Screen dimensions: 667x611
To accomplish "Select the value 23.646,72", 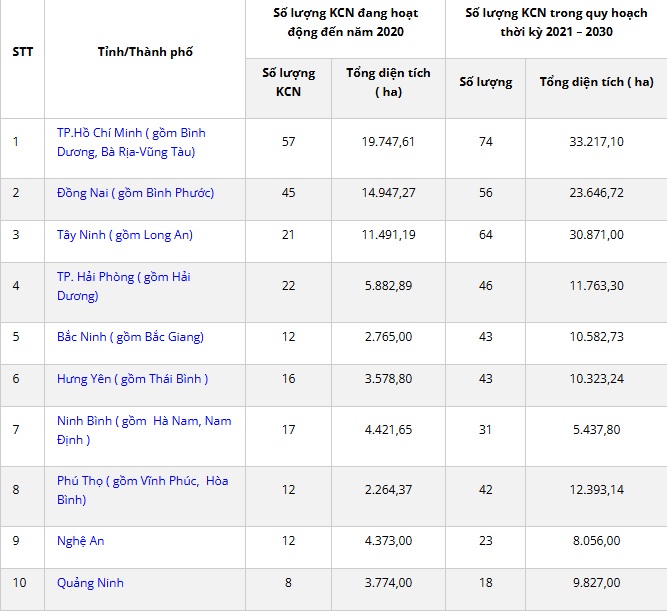I will click(596, 193).
